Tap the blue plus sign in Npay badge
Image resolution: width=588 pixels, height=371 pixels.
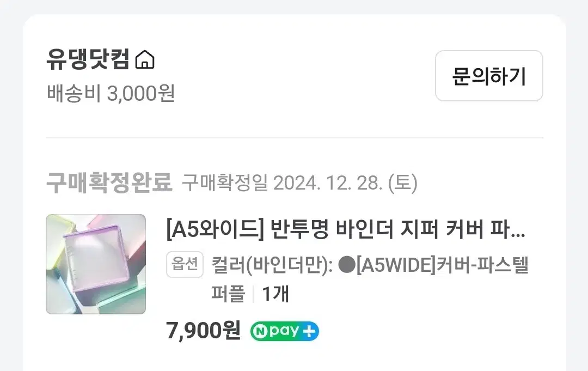(309, 331)
